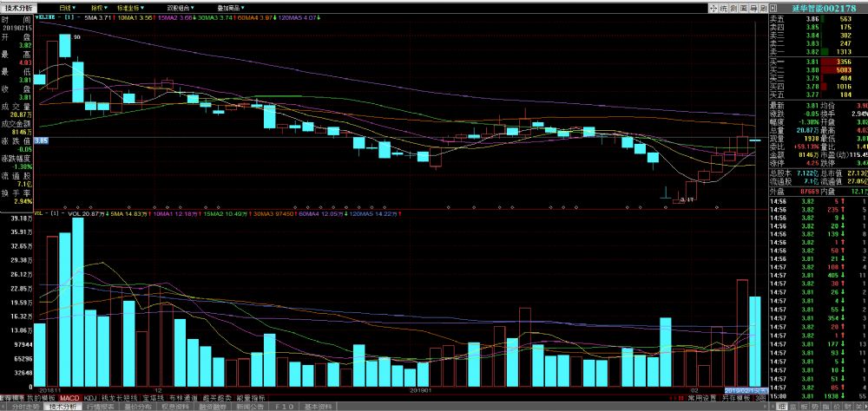Open the 除权 adjustment dropdown

pyautogui.click(x=98, y=6)
